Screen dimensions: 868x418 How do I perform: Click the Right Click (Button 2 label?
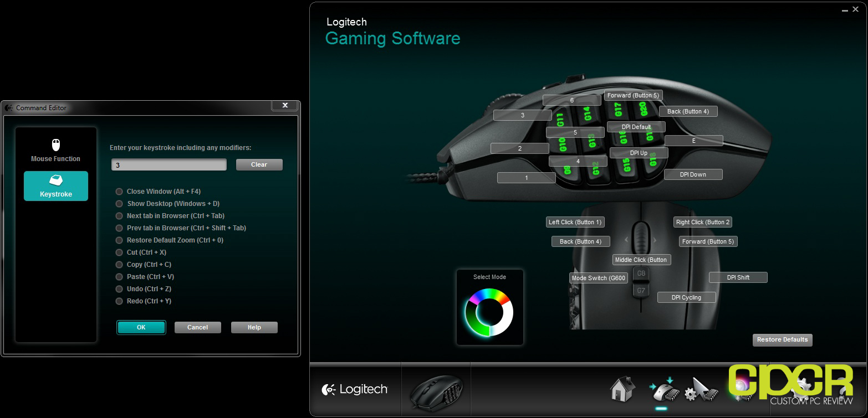click(x=703, y=222)
